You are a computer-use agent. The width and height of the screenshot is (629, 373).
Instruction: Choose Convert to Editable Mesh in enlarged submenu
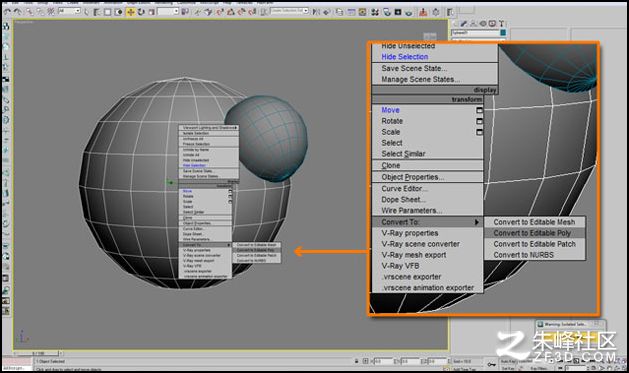(534, 222)
